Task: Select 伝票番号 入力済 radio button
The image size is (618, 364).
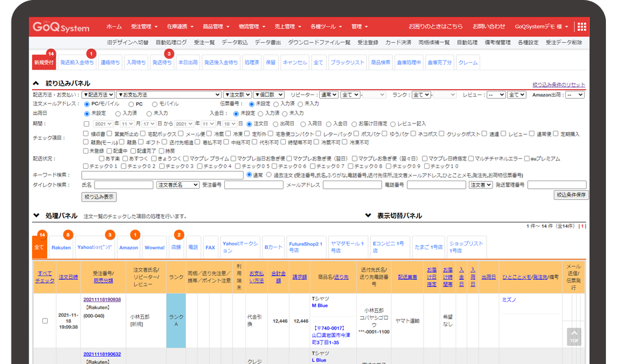Action: click(276, 104)
